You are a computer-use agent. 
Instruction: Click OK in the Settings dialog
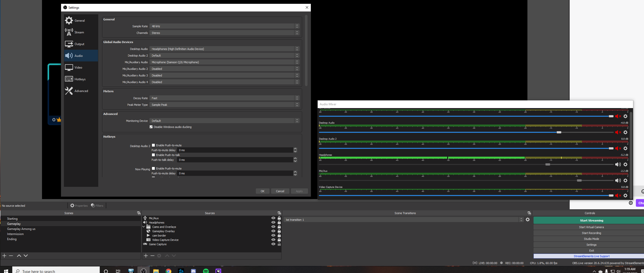[x=263, y=191]
